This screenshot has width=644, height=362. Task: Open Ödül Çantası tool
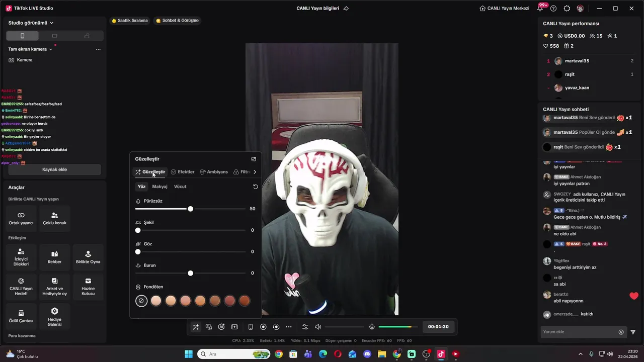21,316
